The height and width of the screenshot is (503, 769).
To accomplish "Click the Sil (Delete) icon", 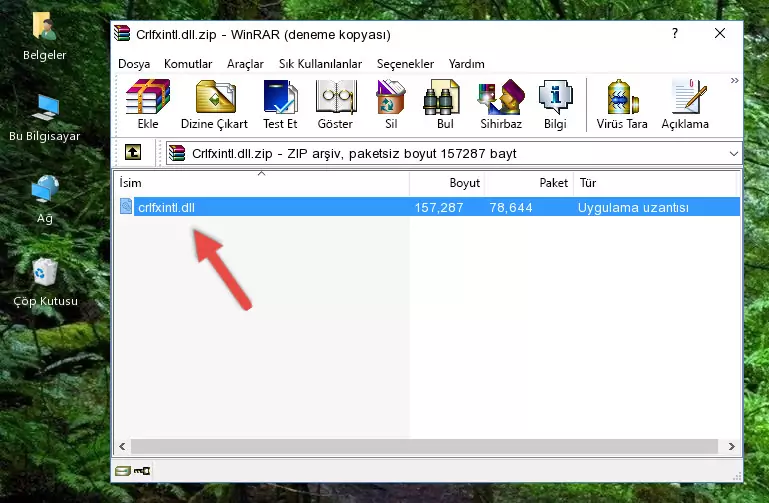I will 391,104.
